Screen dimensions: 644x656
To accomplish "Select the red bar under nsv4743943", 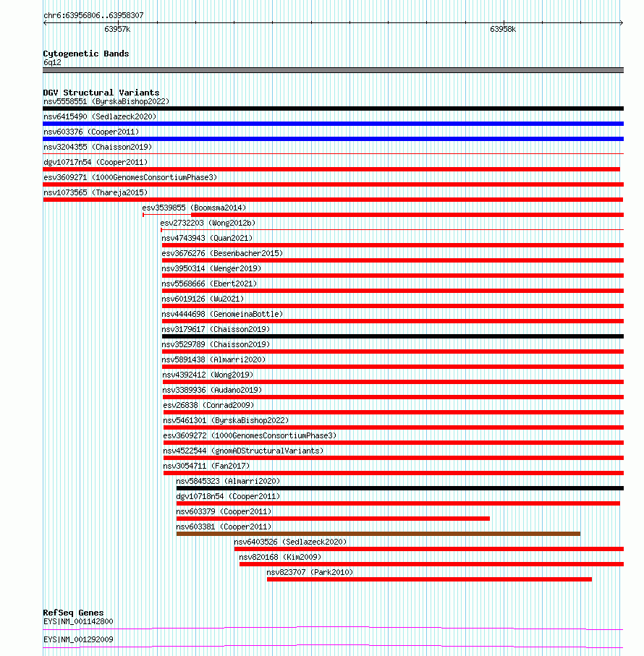I will tap(393, 245).
